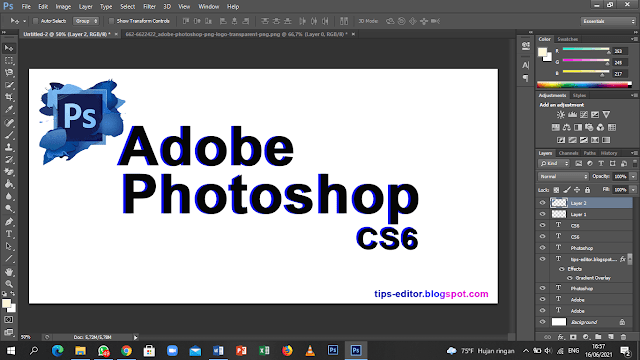640x360 pixels.
Task: Create a new layer
Action: (611, 337)
